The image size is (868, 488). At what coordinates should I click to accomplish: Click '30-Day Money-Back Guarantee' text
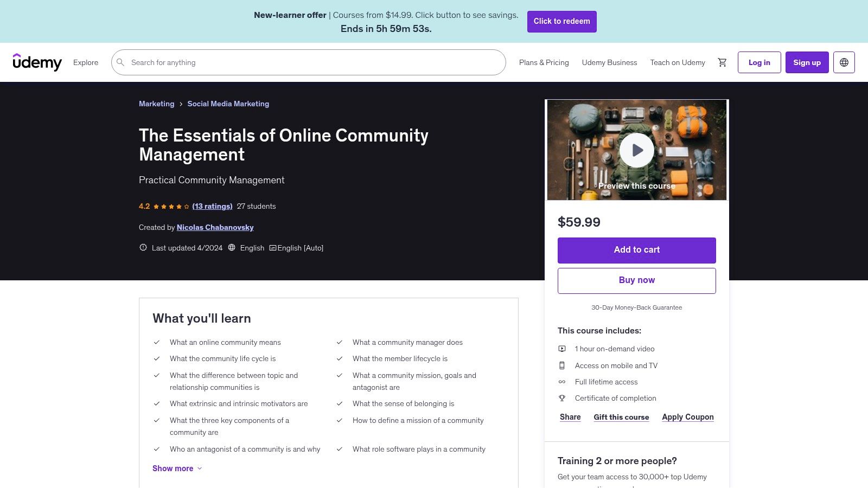pos(637,307)
